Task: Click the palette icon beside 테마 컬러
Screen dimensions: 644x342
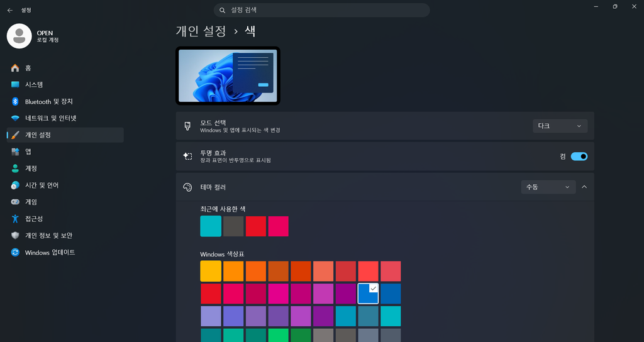Action: [x=187, y=187]
